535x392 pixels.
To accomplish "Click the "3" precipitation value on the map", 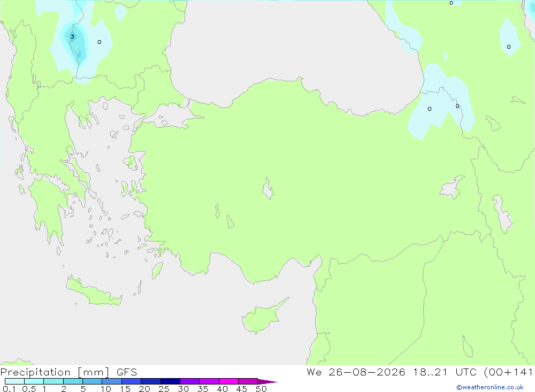I will 72,36.
